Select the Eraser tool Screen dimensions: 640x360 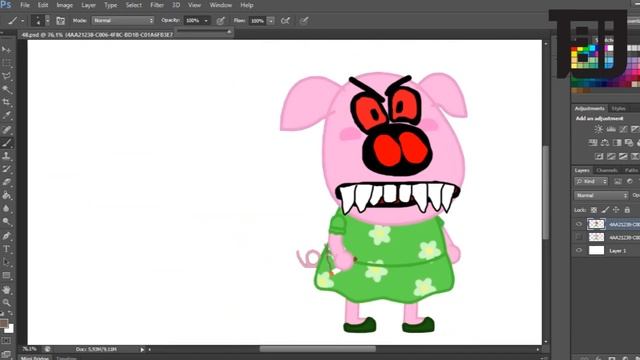(x=7, y=182)
